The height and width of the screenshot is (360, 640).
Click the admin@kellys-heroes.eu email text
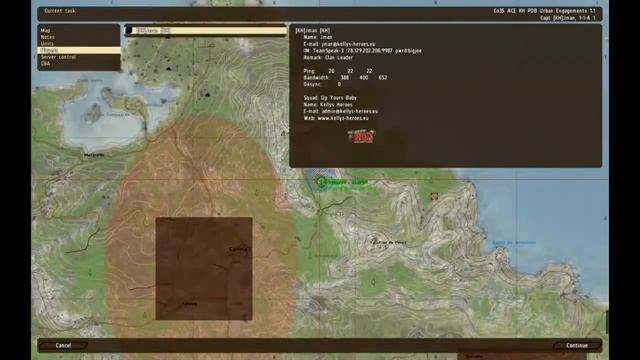click(x=350, y=111)
